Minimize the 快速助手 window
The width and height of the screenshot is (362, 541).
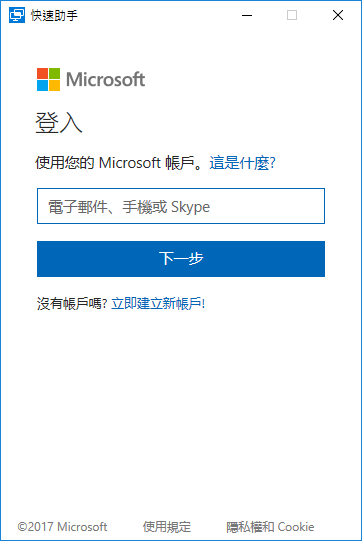[247, 16]
